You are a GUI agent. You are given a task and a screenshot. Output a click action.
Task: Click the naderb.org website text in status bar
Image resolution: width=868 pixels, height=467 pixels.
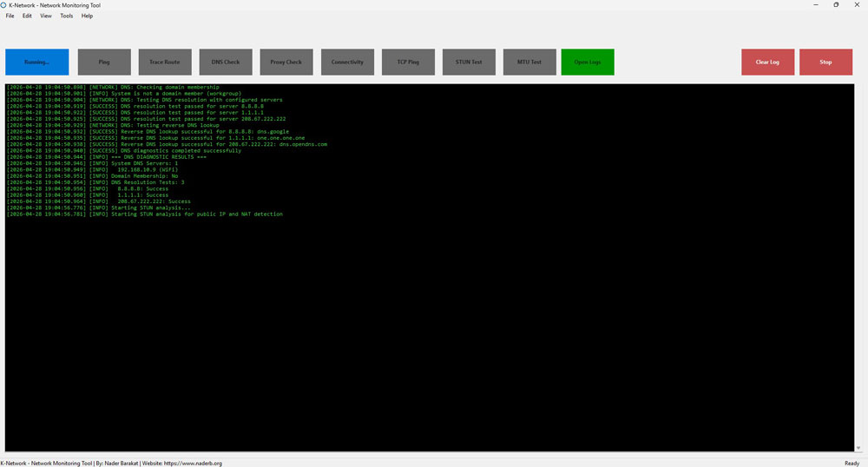193,464
